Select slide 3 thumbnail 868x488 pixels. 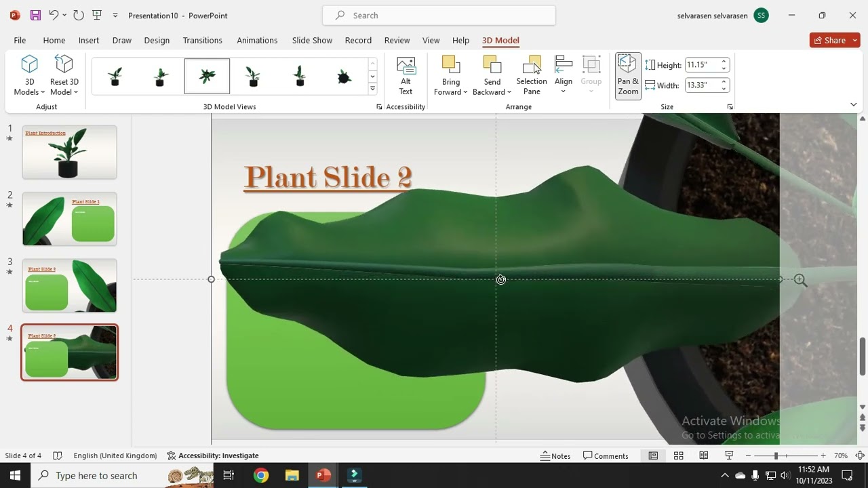[x=69, y=285]
